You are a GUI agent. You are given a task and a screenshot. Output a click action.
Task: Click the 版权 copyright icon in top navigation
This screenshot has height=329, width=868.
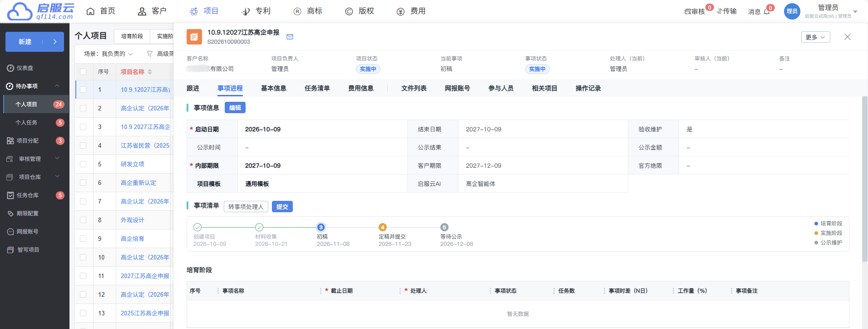[349, 11]
